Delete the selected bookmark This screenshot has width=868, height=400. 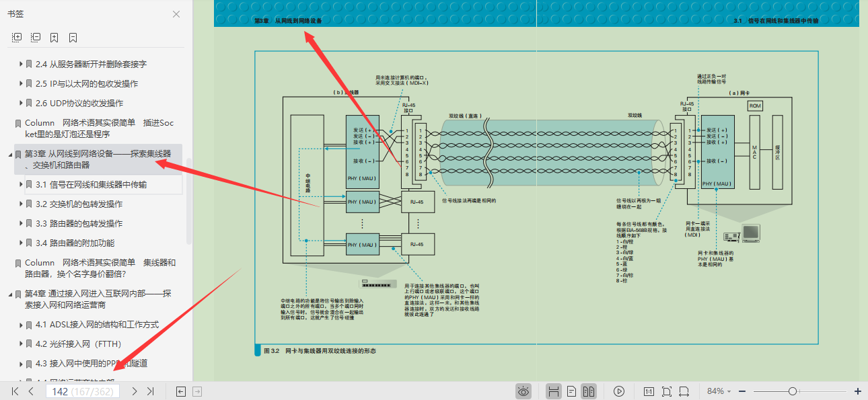73,38
